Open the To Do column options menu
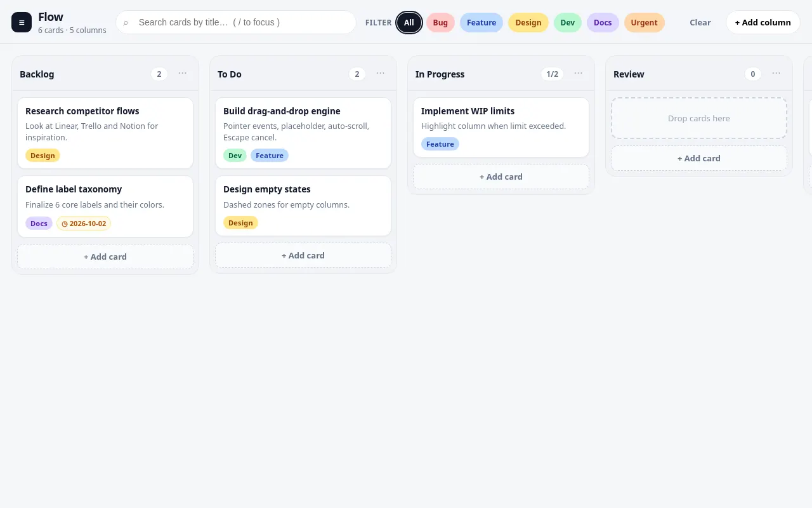Screen dimensions: 812x508 pyautogui.click(x=381, y=74)
